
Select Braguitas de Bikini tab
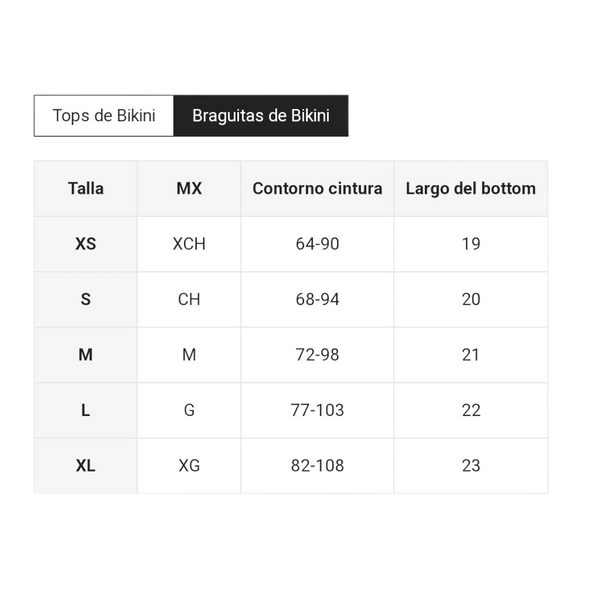click(x=261, y=116)
